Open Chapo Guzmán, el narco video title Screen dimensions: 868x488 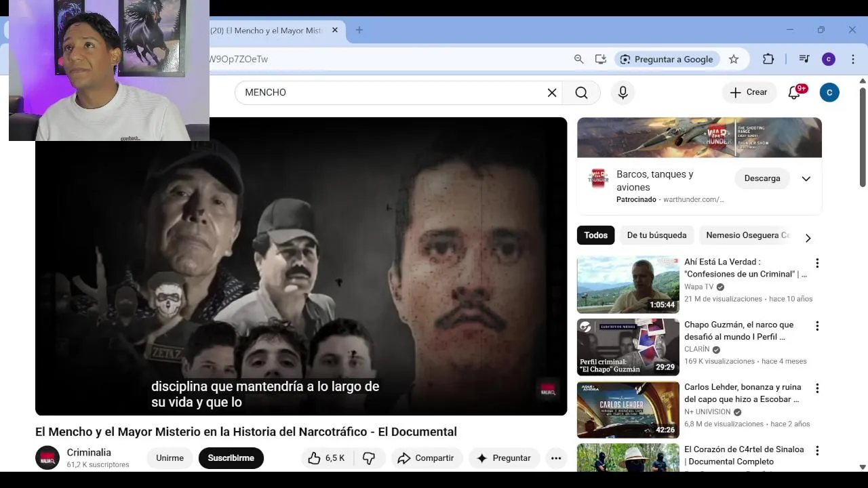[x=738, y=331]
